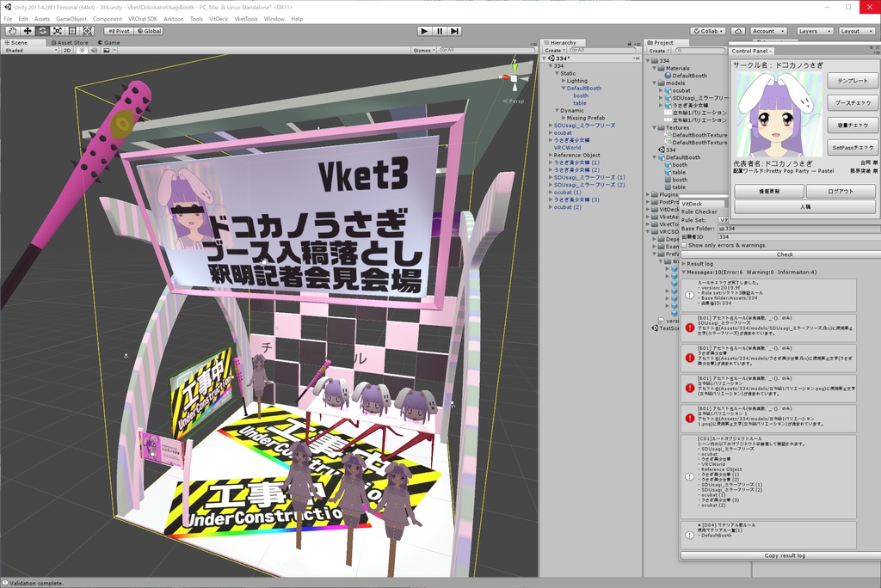Click the Pause button next to Play
This screenshot has height=588, width=881.
[x=438, y=31]
